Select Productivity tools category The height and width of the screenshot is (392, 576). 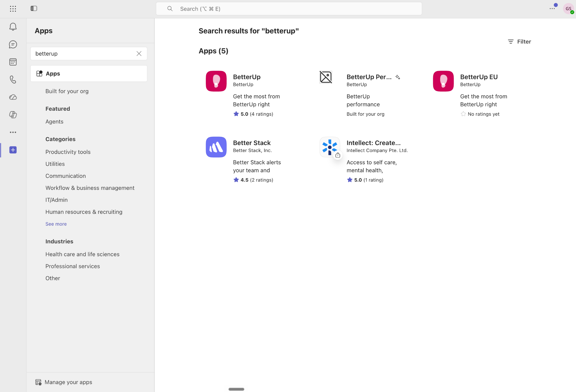[x=68, y=152]
